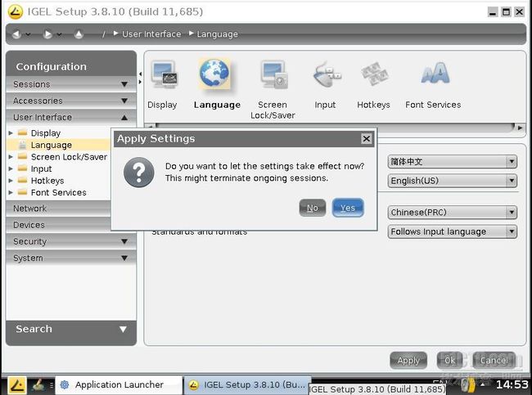
Task: Click the clock showing 14:53
Action: 512,385
